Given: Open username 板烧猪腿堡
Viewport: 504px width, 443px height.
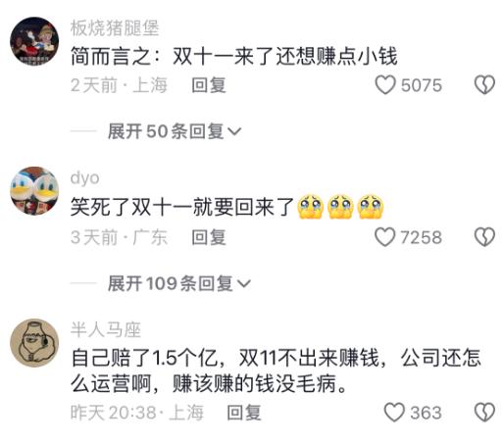Looking at the screenshot, I should point(115,28).
